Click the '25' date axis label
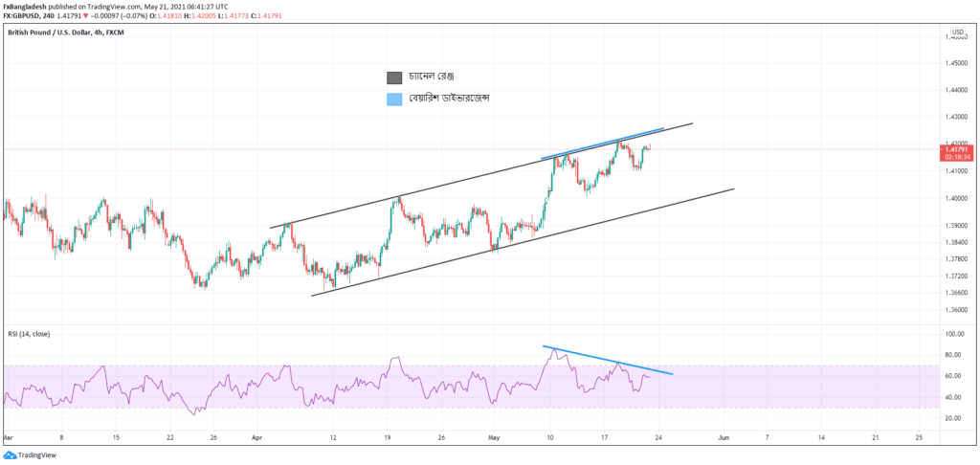Screen dimensions: 980x465 click(918, 437)
